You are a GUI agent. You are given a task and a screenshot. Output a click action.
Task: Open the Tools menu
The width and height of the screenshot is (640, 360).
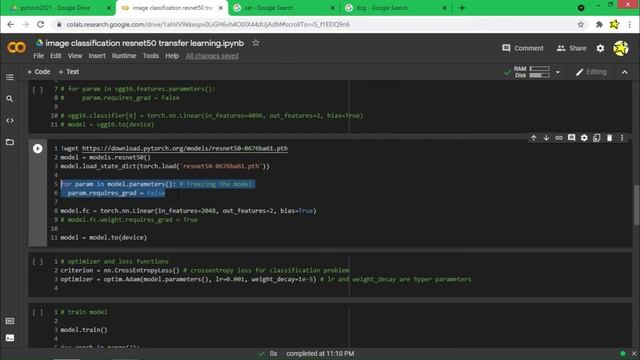click(150, 56)
